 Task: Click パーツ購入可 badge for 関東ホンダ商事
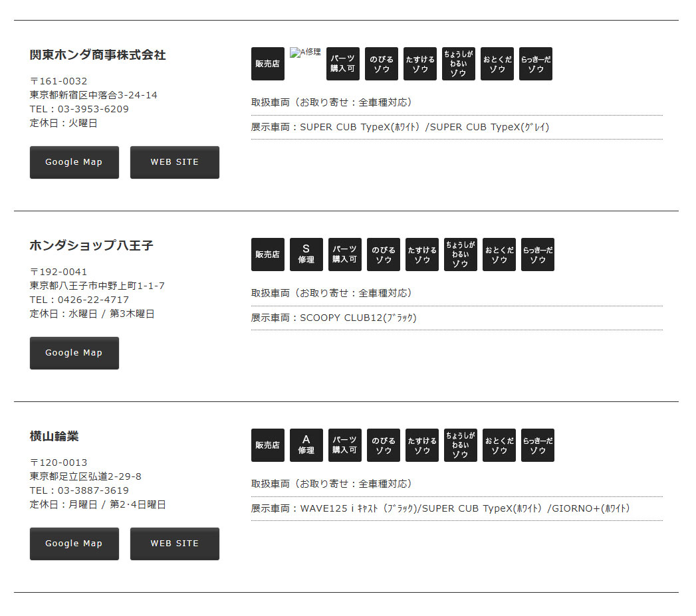point(342,64)
